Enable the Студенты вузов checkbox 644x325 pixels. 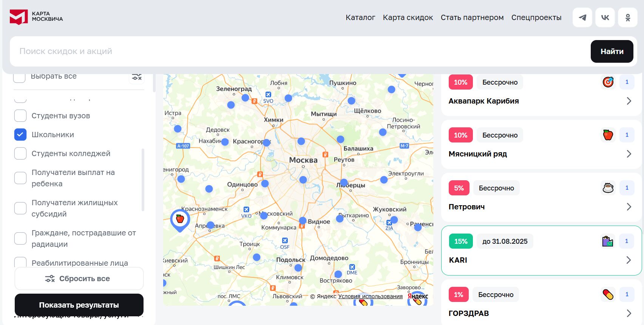[20, 116]
